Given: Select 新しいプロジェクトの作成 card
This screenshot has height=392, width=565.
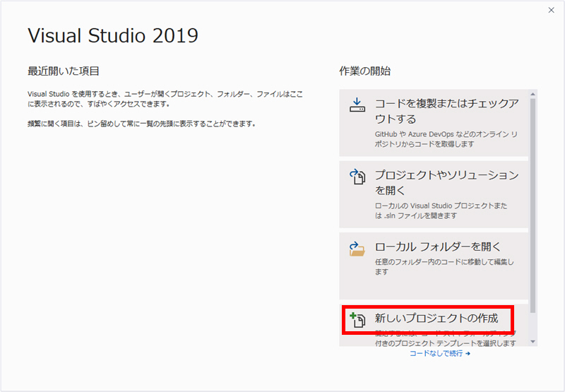Looking at the screenshot, I should [x=434, y=325].
